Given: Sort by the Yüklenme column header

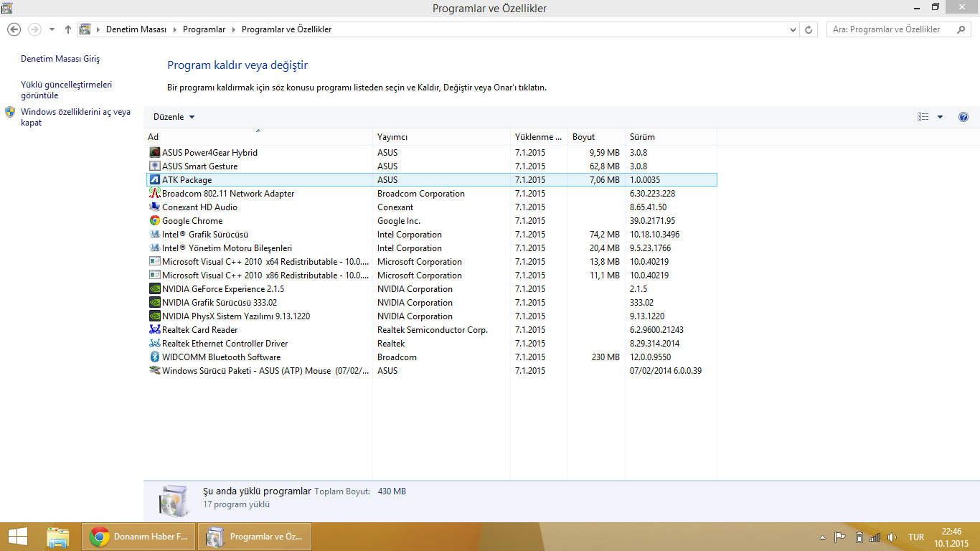Looking at the screenshot, I should tap(539, 136).
